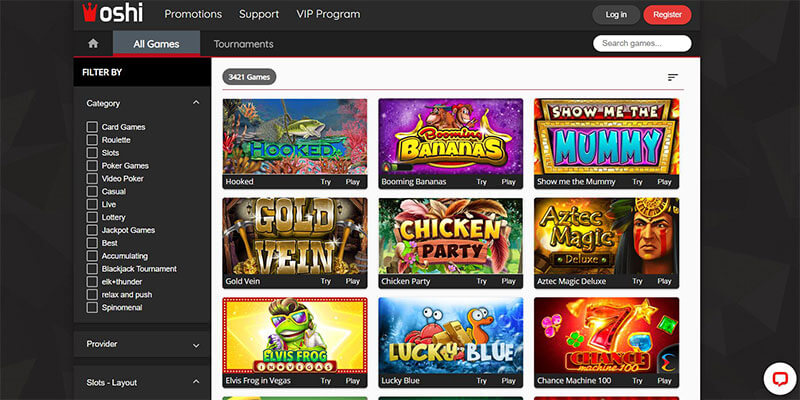The image size is (800, 400).
Task: Click Play for Booming Bananas
Action: tap(508, 182)
